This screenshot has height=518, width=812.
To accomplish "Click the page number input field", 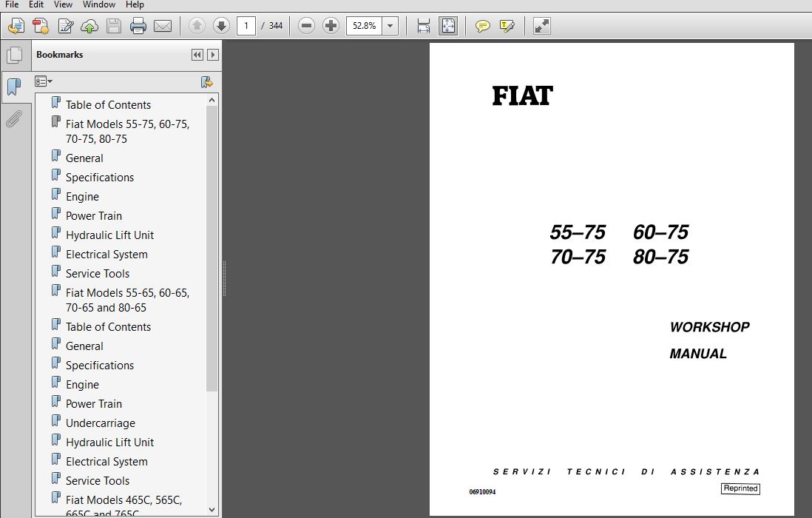I will click(246, 25).
